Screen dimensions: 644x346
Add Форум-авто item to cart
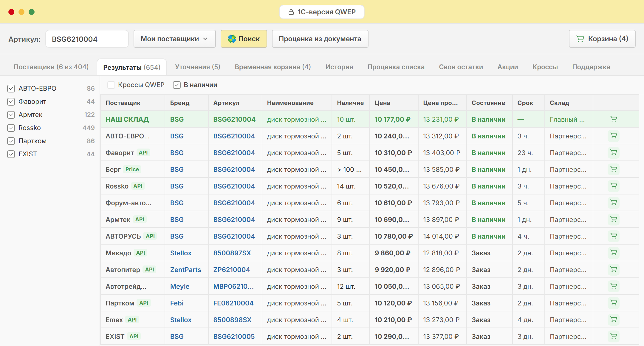click(614, 203)
